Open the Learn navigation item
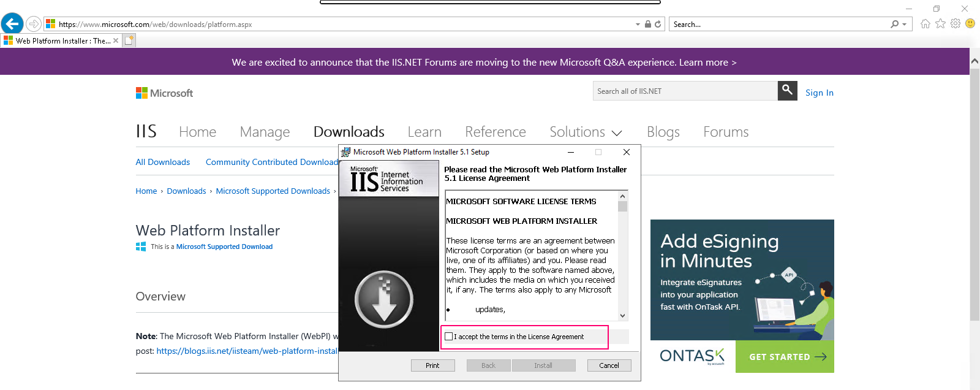980x390 pixels. point(424,132)
